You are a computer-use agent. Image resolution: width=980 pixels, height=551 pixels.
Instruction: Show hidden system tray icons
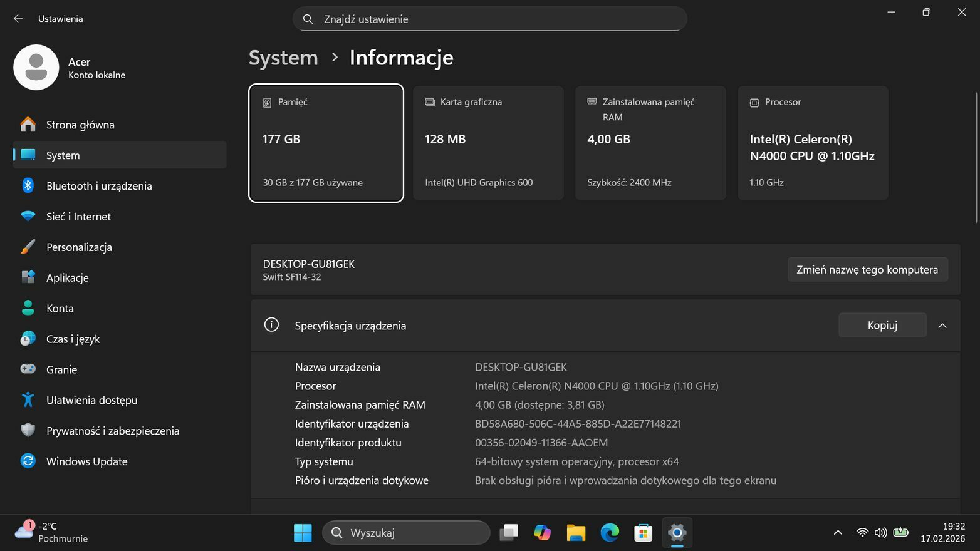838,533
